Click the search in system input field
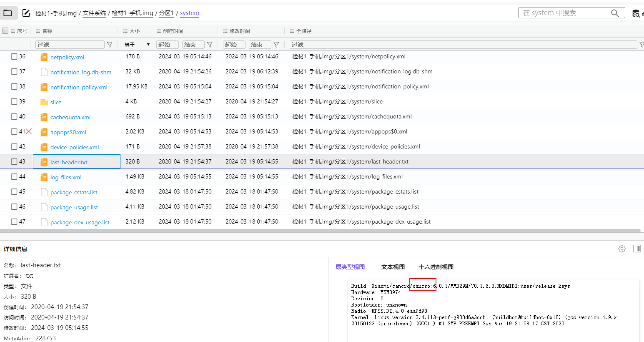Image resolution: width=644 pixels, height=342 pixels. pos(563,13)
